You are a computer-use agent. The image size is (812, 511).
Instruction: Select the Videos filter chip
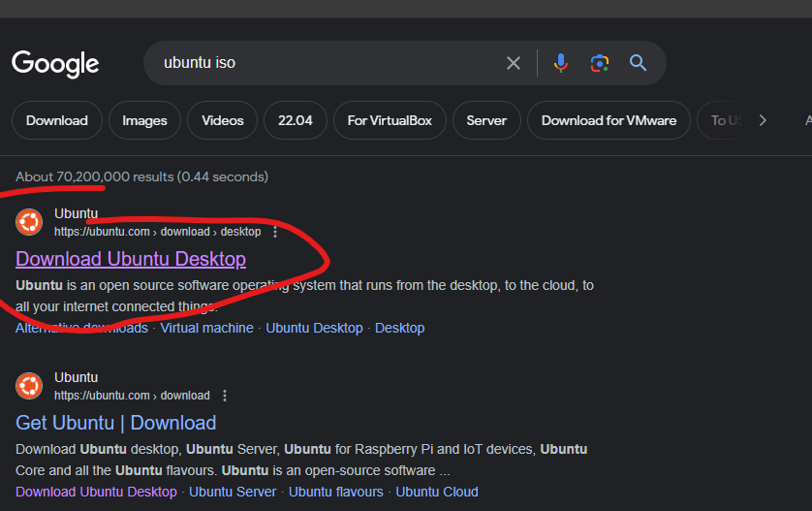[222, 120]
